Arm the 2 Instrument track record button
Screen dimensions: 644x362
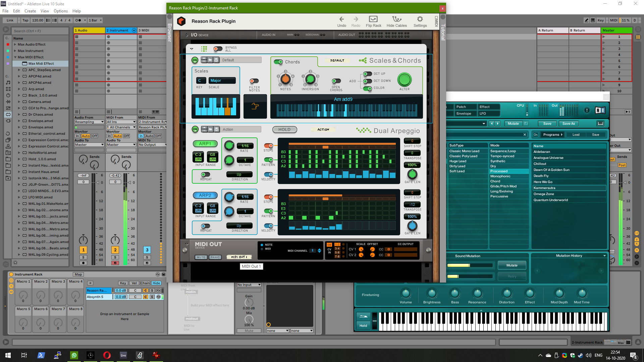pyautogui.click(x=115, y=263)
